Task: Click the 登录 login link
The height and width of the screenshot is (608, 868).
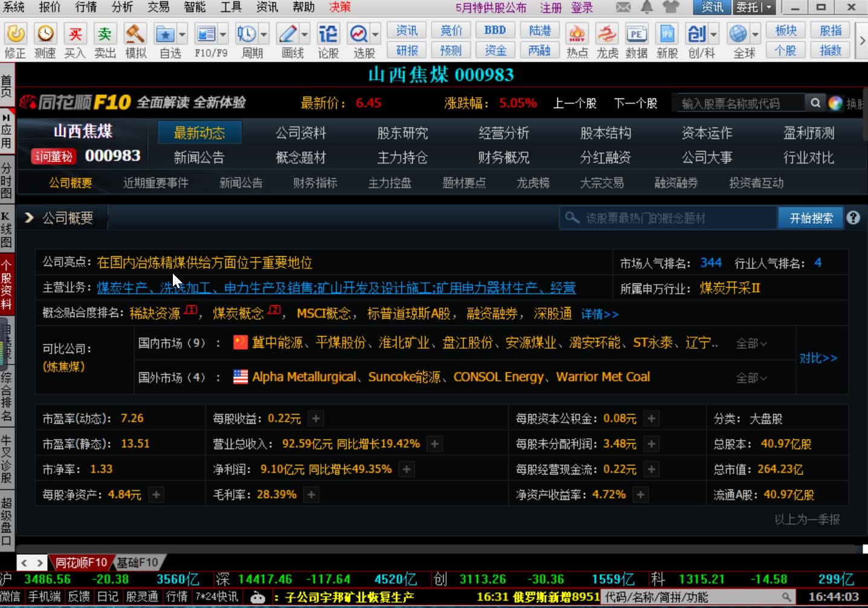Action: pyautogui.click(x=582, y=8)
